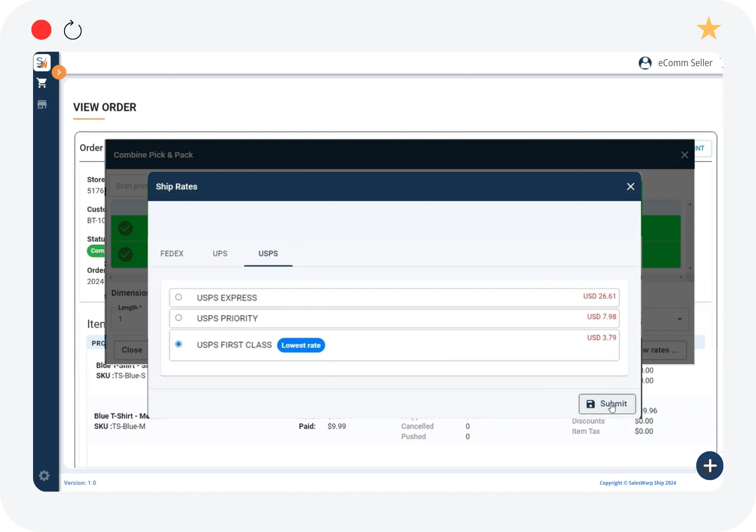Click the circular refresh arrow icon
The width and height of the screenshot is (756, 532).
[x=73, y=30]
